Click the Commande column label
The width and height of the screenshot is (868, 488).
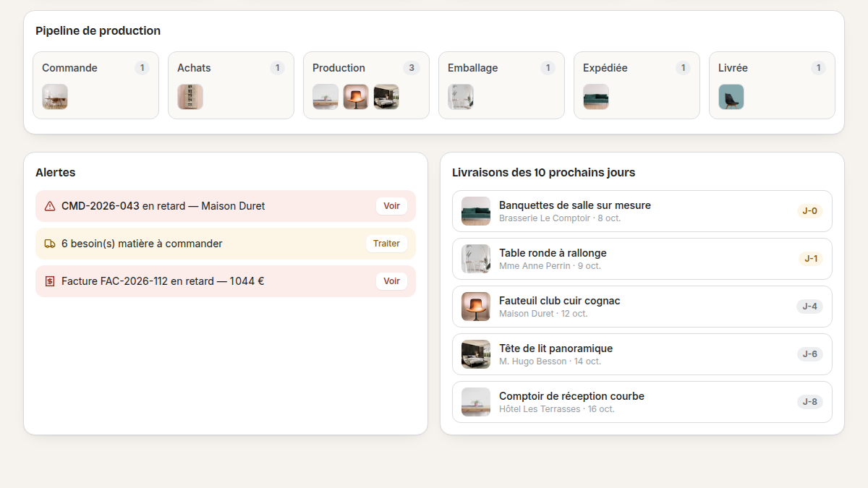(69, 68)
